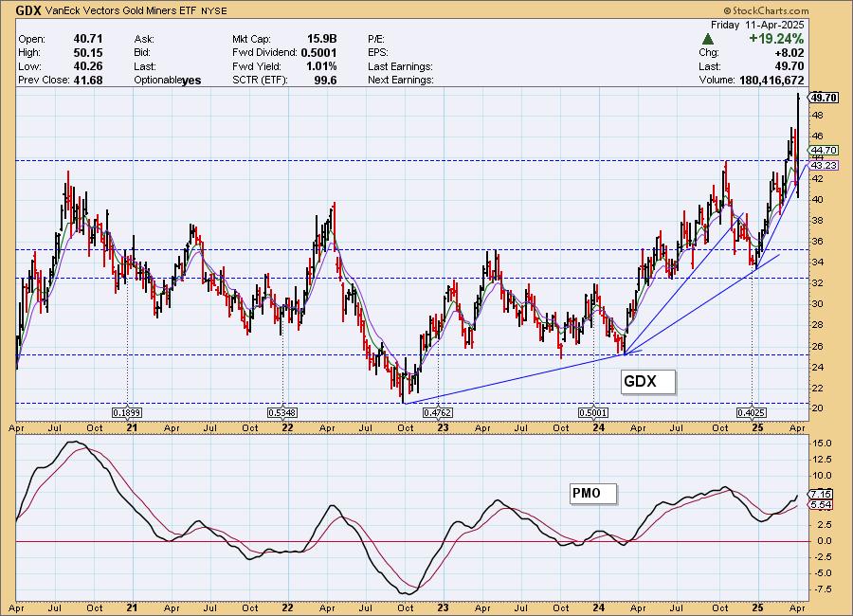Click the Fwd Yield value 1.01%
853x616 pixels.
[x=321, y=66]
